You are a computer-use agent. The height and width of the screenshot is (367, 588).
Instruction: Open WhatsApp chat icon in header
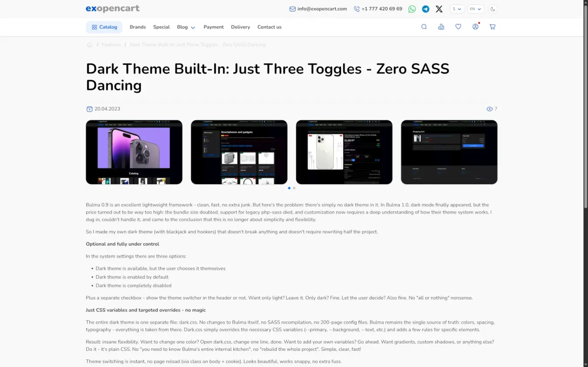click(x=412, y=9)
